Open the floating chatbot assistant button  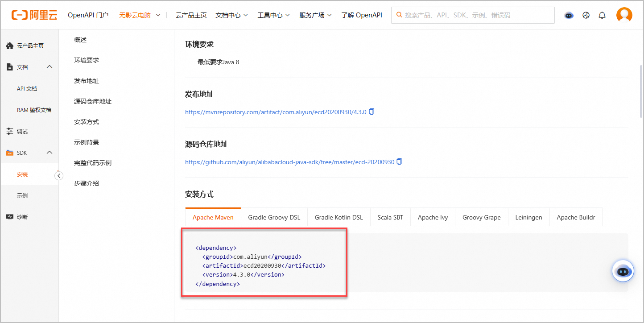(623, 271)
